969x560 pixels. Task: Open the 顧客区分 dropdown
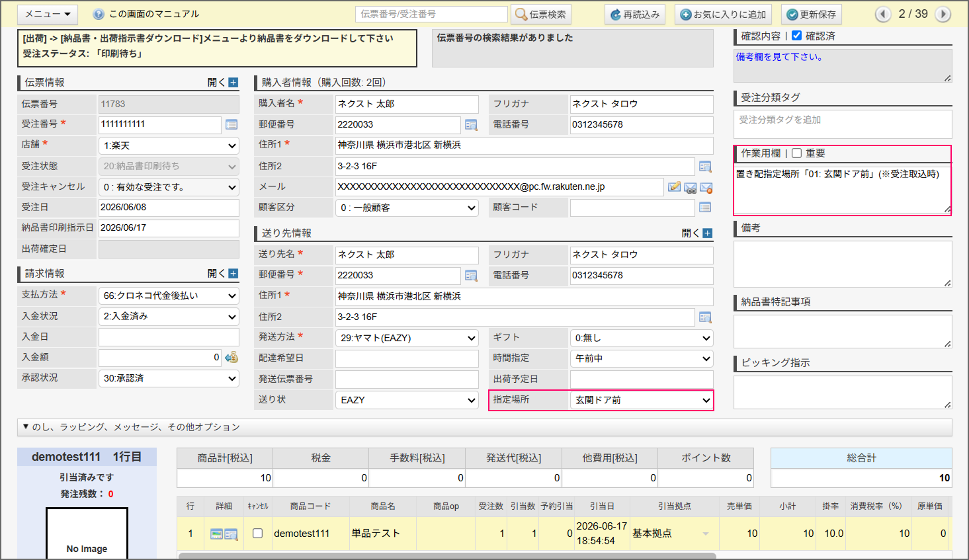407,208
